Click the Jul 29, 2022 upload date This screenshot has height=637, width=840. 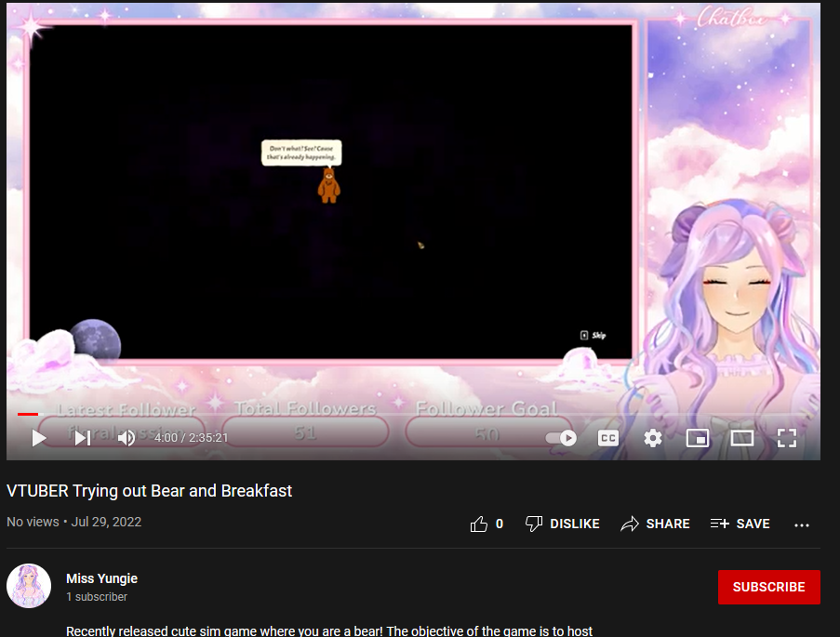pos(106,522)
